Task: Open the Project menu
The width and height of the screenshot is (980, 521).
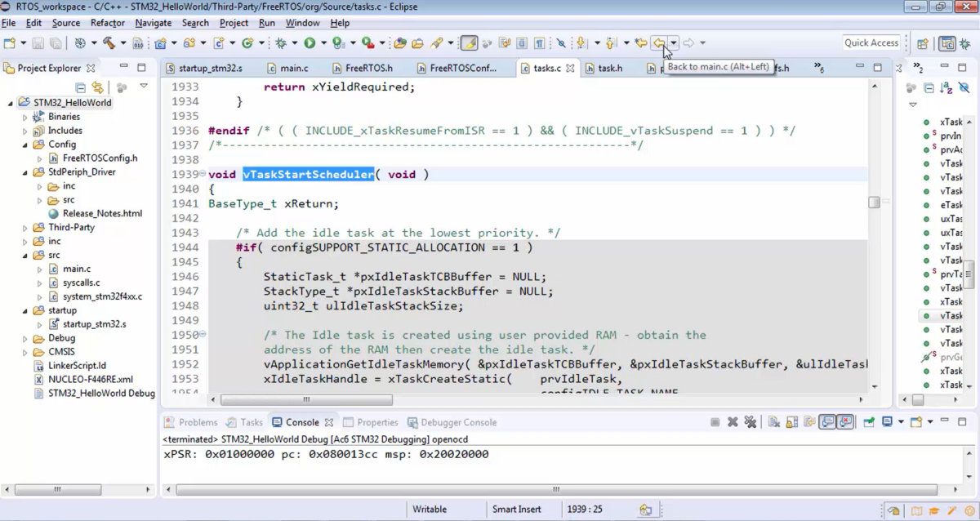Action: pos(234,23)
